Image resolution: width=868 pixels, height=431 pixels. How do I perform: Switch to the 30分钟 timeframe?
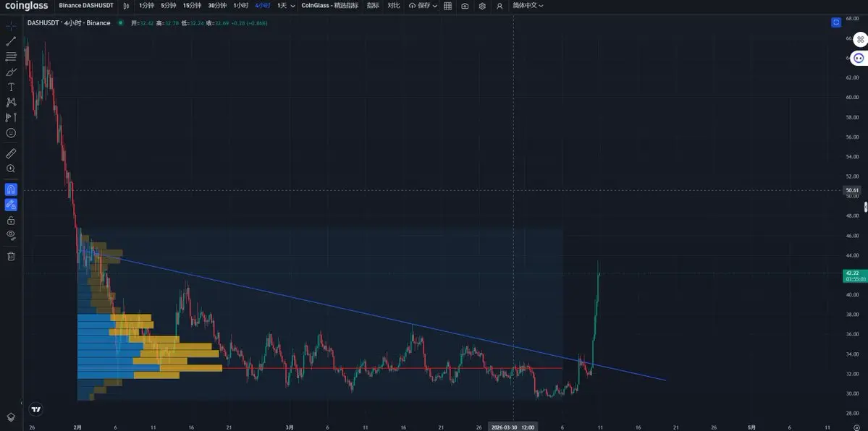pyautogui.click(x=217, y=6)
